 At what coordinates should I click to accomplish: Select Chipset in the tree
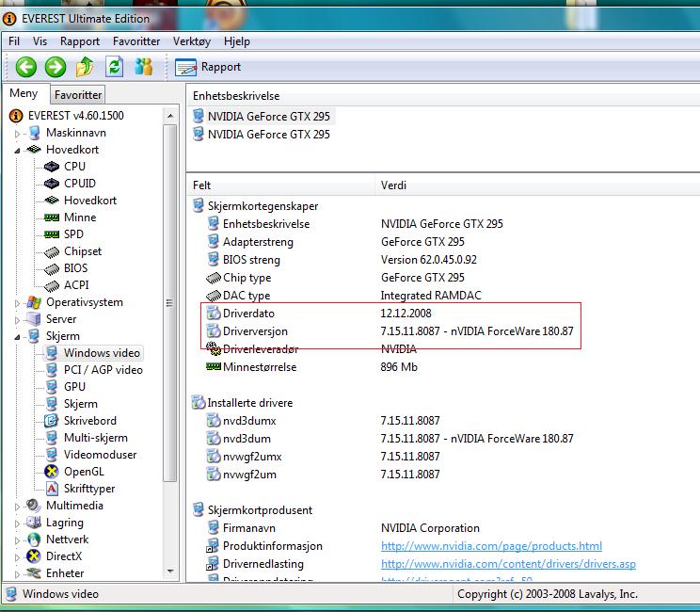(83, 251)
